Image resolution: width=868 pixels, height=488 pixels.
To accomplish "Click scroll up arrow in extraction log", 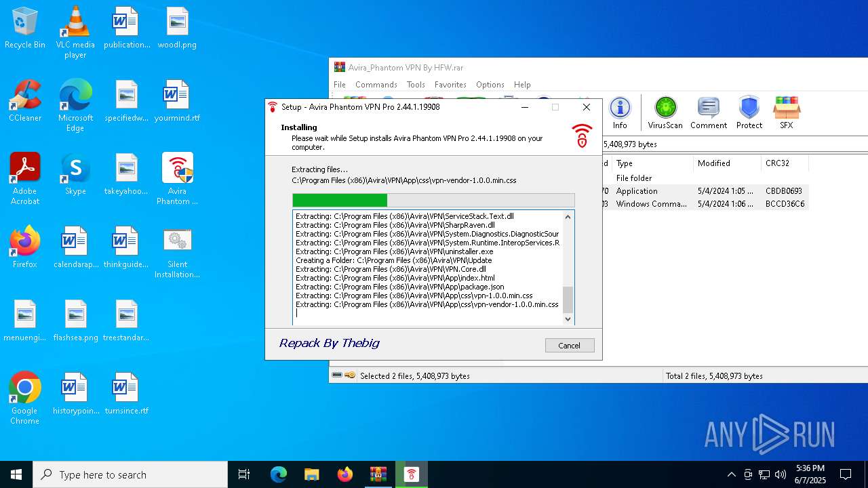I will coord(568,217).
